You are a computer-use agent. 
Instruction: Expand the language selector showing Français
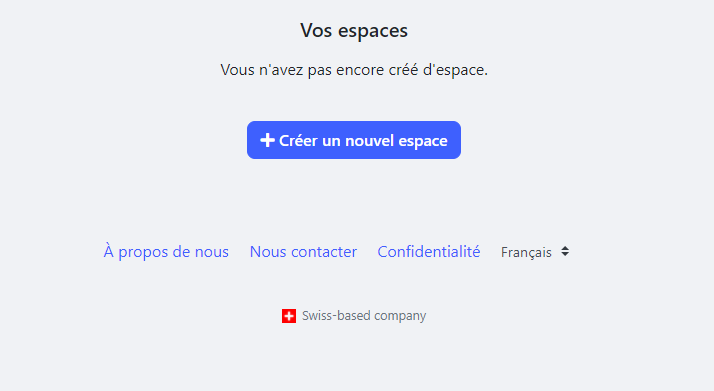pos(536,252)
